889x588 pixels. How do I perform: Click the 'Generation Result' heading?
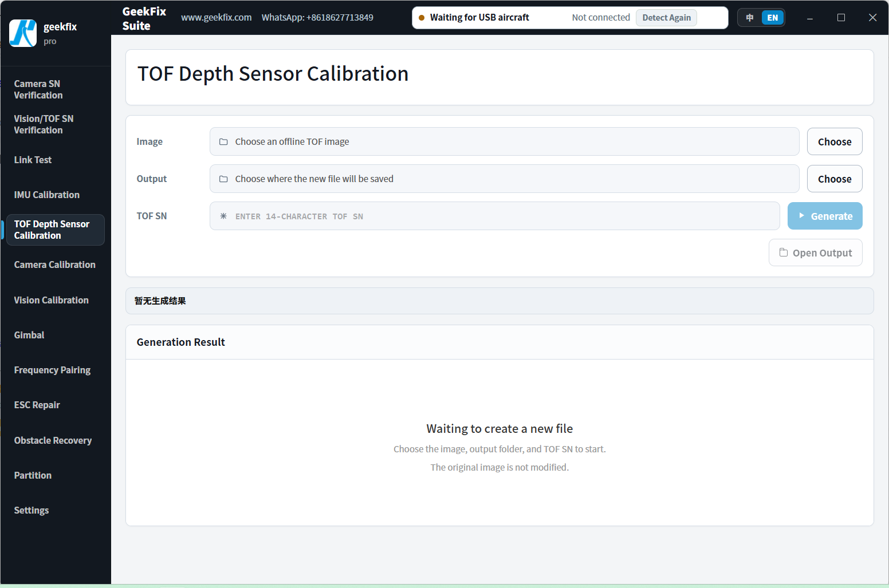180,342
